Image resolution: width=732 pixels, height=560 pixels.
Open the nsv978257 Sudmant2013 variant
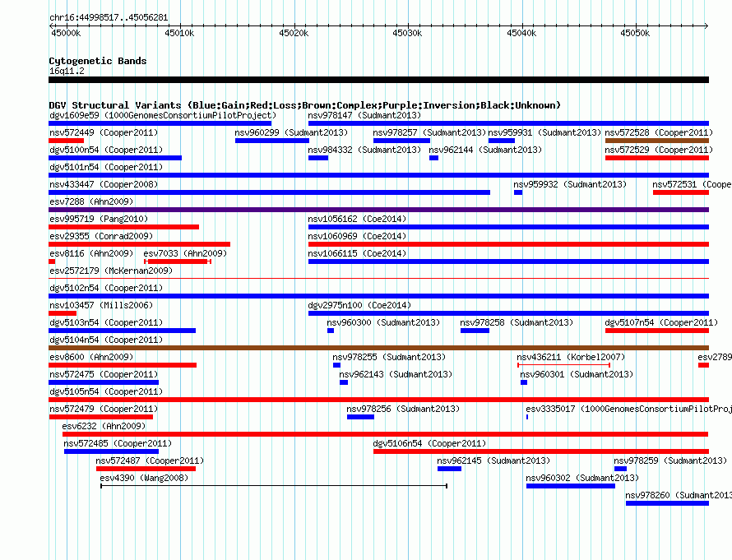429,132
